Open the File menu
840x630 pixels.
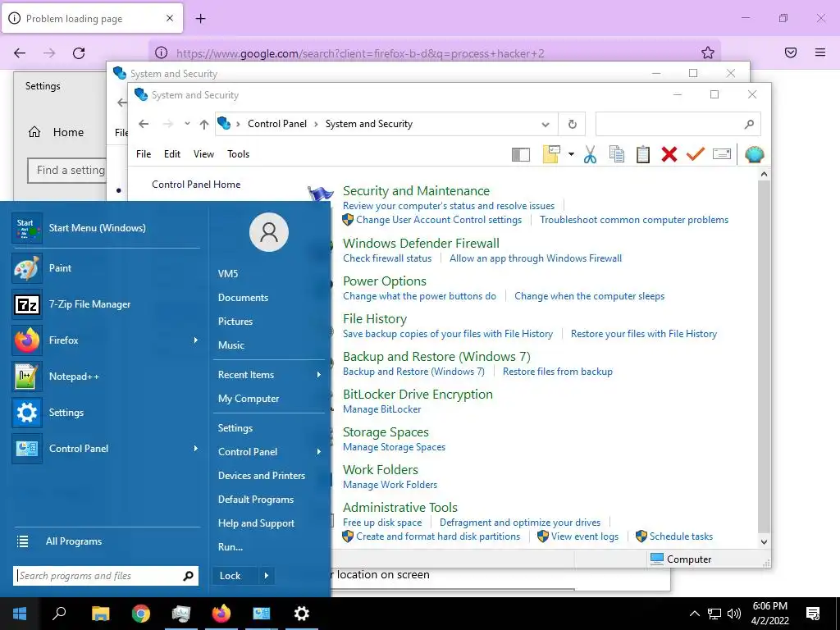144,154
